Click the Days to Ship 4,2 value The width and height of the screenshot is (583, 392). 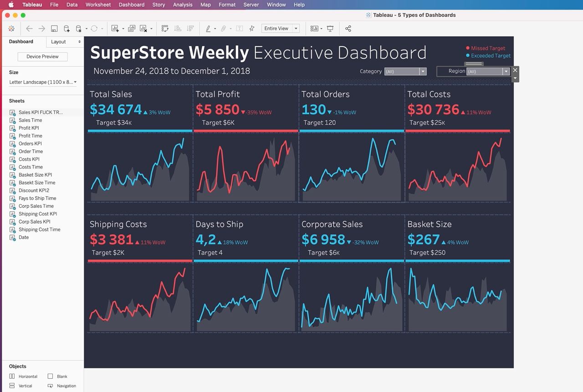point(205,239)
